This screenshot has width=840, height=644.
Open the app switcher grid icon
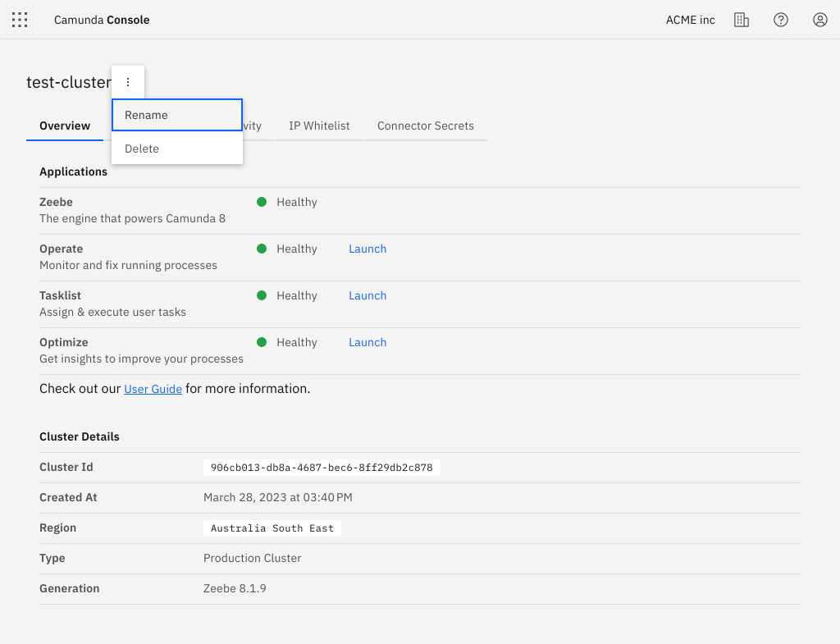coord(20,20)
